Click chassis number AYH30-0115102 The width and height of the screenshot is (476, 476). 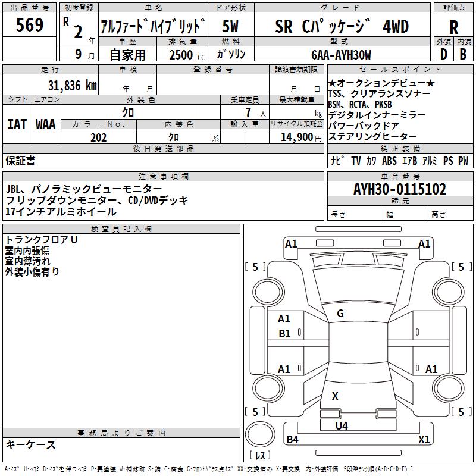pyautogui.click(x=400, y=189)
